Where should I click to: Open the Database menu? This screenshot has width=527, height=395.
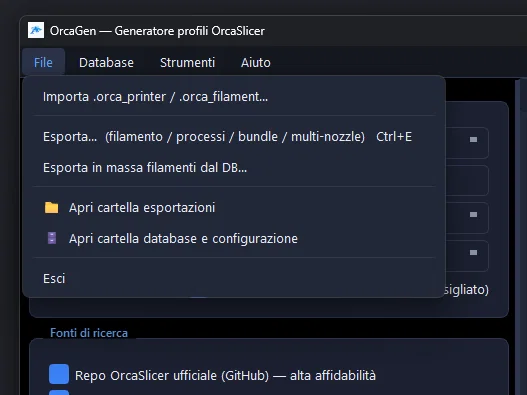106,63
